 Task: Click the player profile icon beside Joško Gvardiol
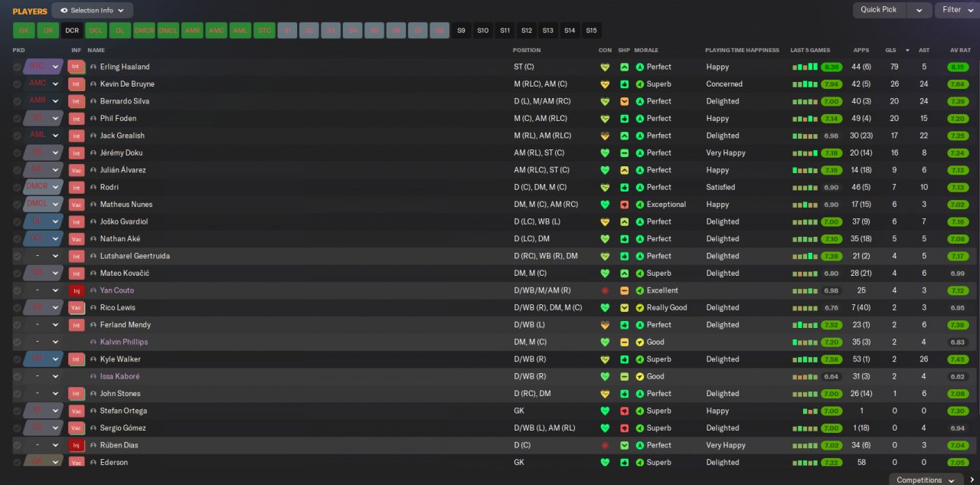(x=93, y=221)
